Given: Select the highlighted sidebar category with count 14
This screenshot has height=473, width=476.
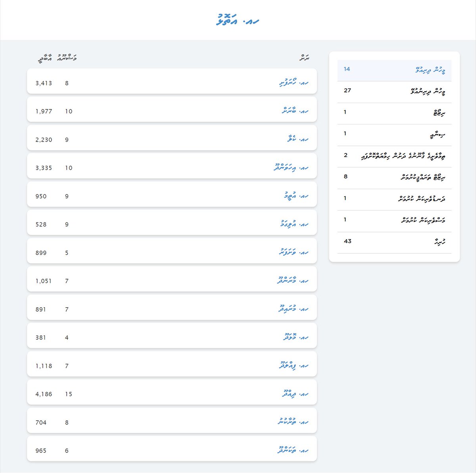Looking at the screenshot, I should pyautogui.click(x=394, y=71).
